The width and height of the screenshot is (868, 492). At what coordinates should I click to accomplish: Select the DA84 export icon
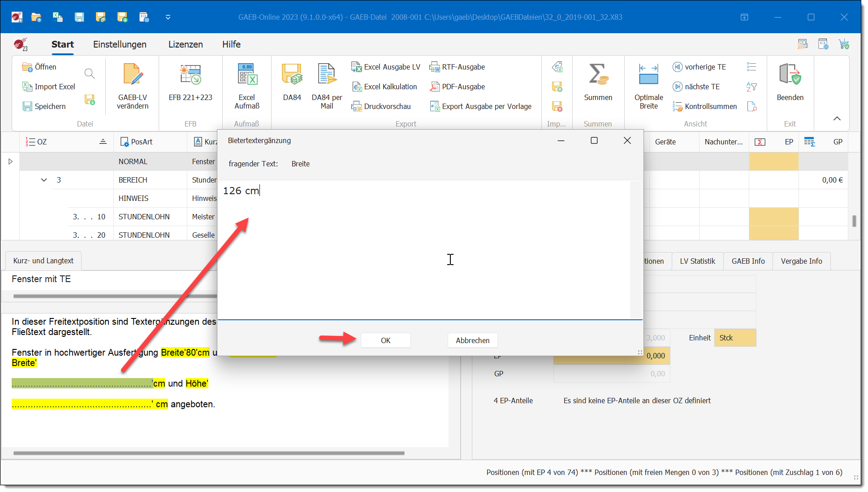pos(292,75)
